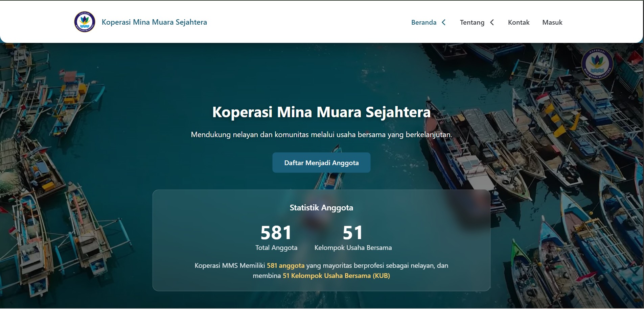The height and width of the screenshot is (309, 644).
Task: Click the Statistik Anggota panel heading
Action: point(321,208)
